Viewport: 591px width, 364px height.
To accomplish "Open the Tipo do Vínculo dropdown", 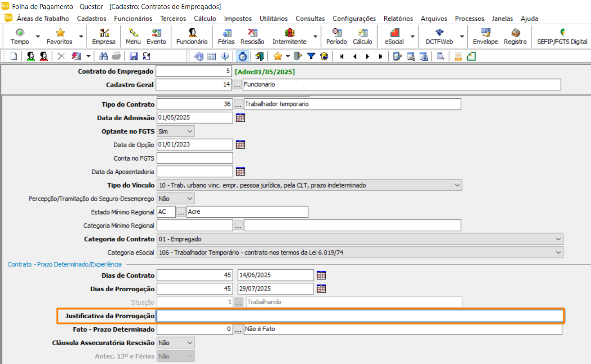I will (457, 185).
